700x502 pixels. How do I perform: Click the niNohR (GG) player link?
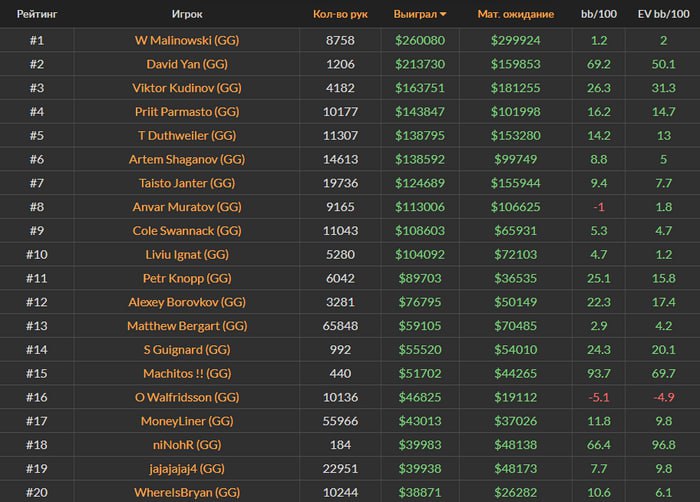pyautogui.click(x=187, y=445)
